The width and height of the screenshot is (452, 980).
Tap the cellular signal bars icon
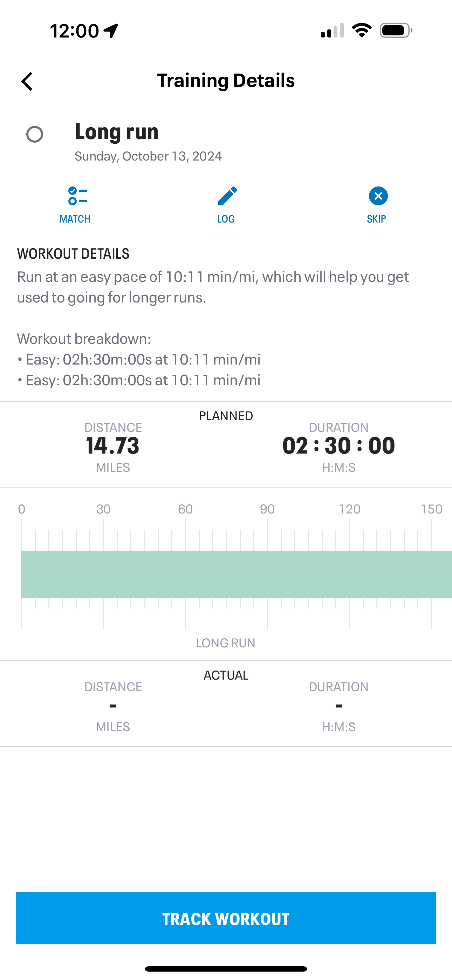tap(332, 30)
